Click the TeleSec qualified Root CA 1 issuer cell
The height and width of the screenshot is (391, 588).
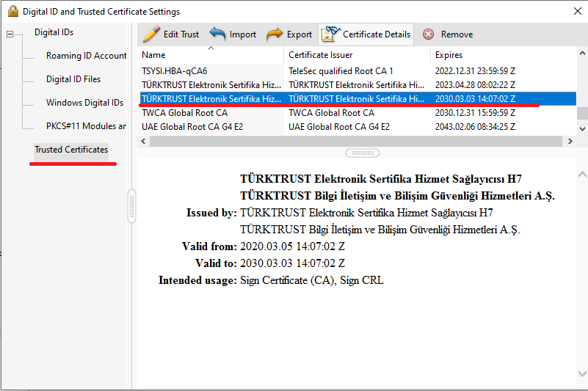(x=341, y=71)
